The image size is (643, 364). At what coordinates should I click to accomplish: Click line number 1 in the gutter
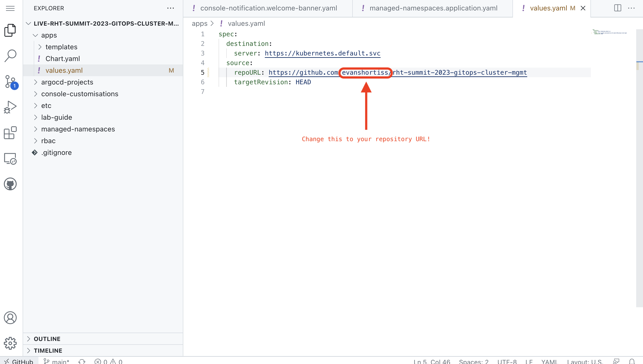pos(203,34)
